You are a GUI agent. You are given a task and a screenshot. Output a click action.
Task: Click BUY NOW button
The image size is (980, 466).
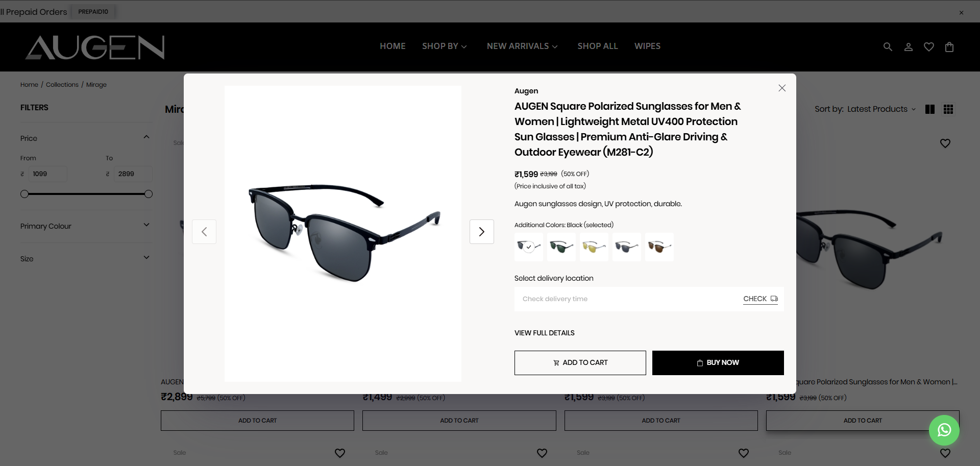point(718,363)
